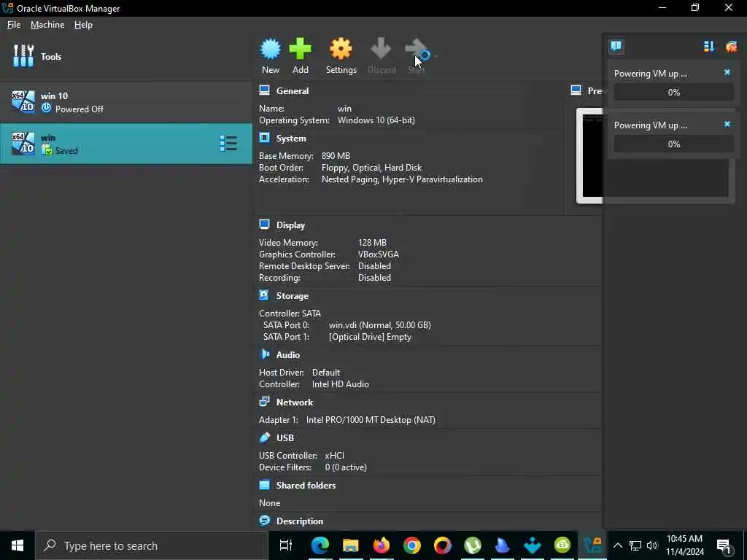Open the Display section header link
The height and width of the screenshot is (560, 747).
point(290,225)
